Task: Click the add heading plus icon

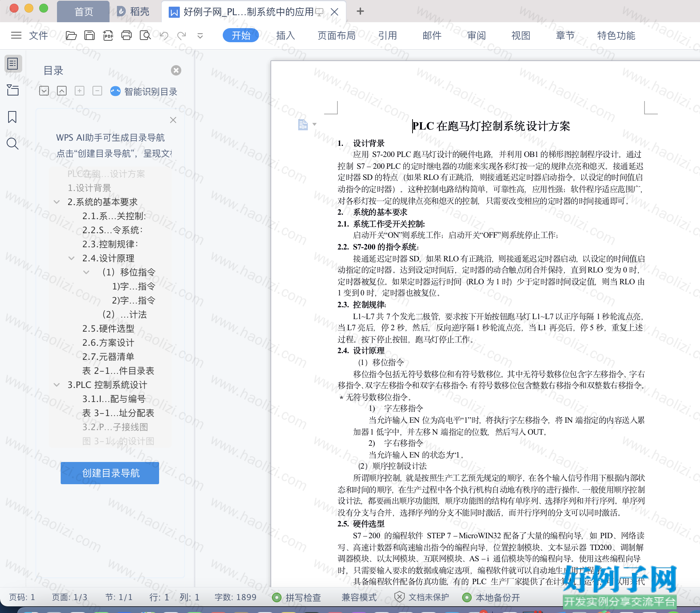Action: pos(80,91)
